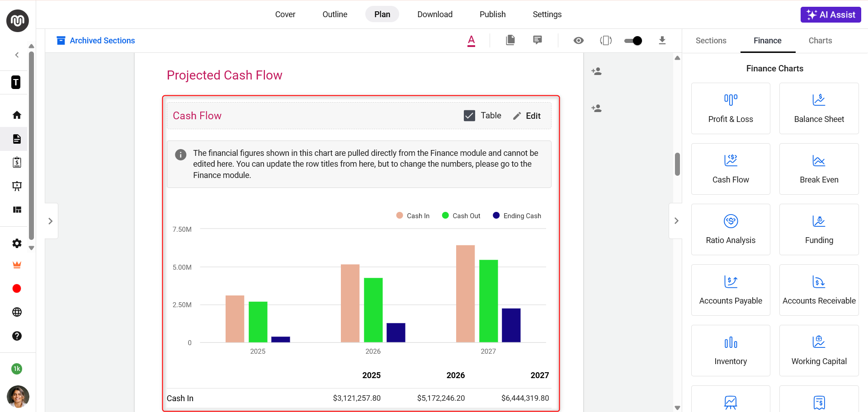Collapse the right Finance panel with the chevron
868x412 pixels.
[676, 221]
